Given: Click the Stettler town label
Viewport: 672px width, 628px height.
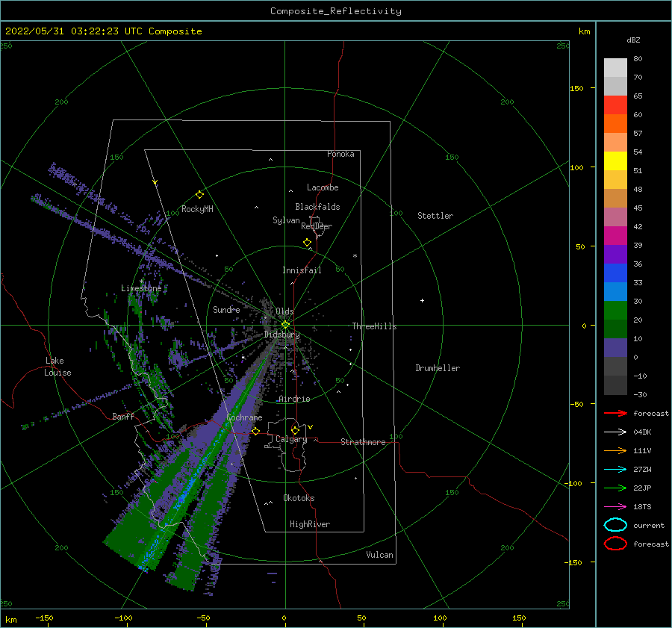Looking at the screenshot, I should 435,216.
